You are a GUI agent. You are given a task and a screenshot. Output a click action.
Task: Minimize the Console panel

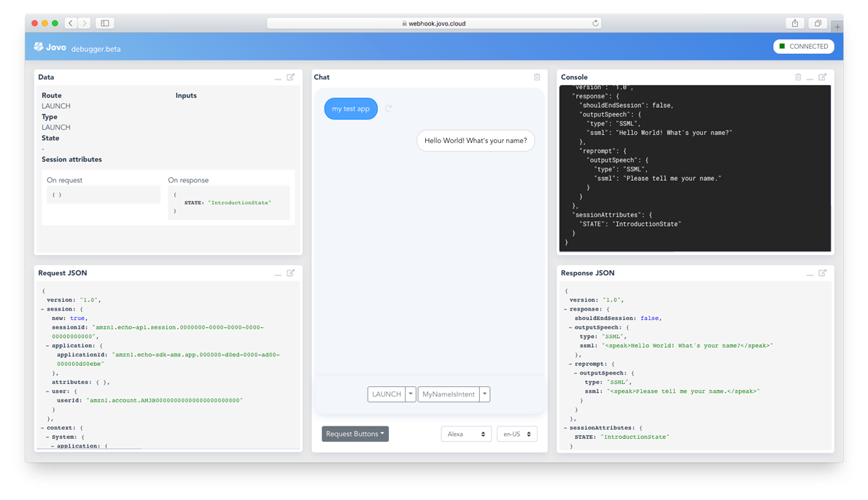point(810,78)
